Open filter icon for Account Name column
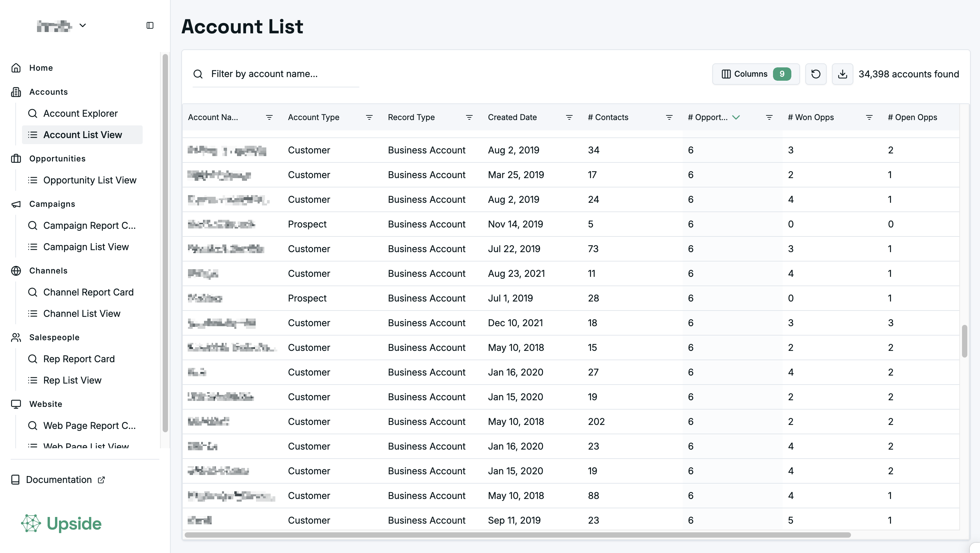This screenshot has height=553, width=980. [269, 117]
